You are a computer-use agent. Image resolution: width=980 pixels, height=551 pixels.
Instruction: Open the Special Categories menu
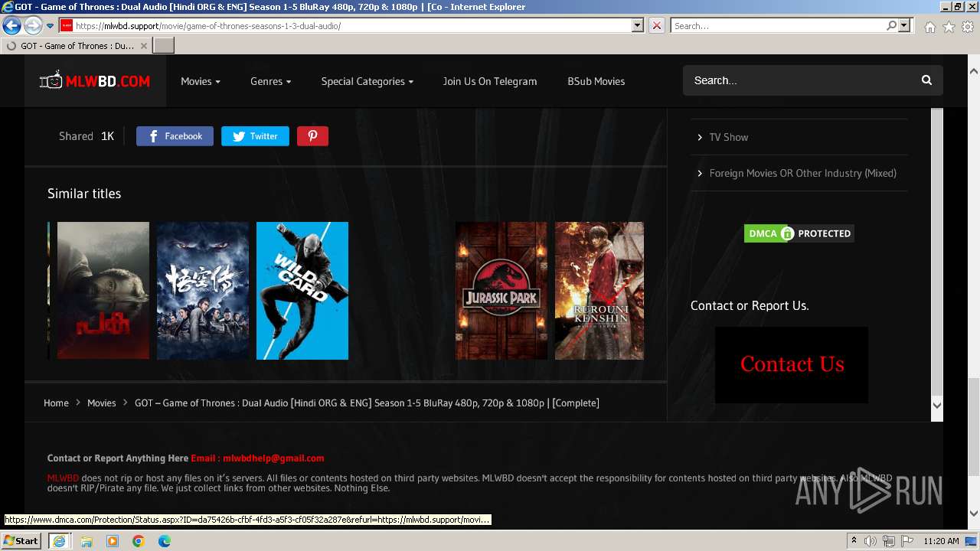[367, 81]
